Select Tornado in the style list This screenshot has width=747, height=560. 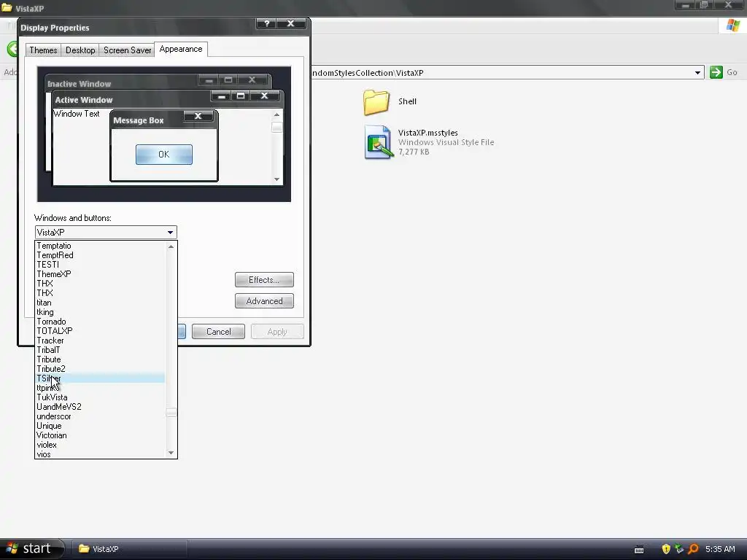click(x=101, y=322)
